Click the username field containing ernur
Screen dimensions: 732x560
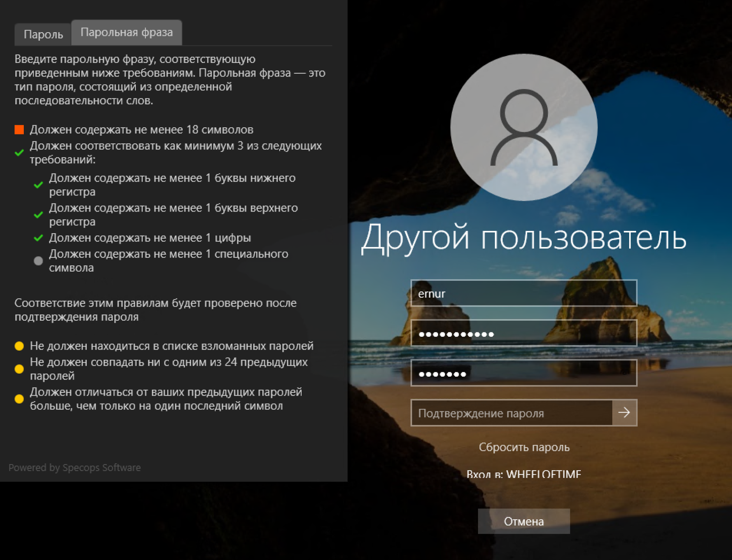[x=523, y=294]
